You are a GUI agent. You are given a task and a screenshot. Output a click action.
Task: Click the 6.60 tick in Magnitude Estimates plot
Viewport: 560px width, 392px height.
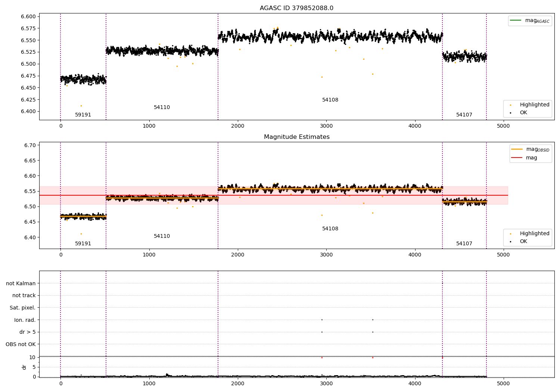coord(30,176)
